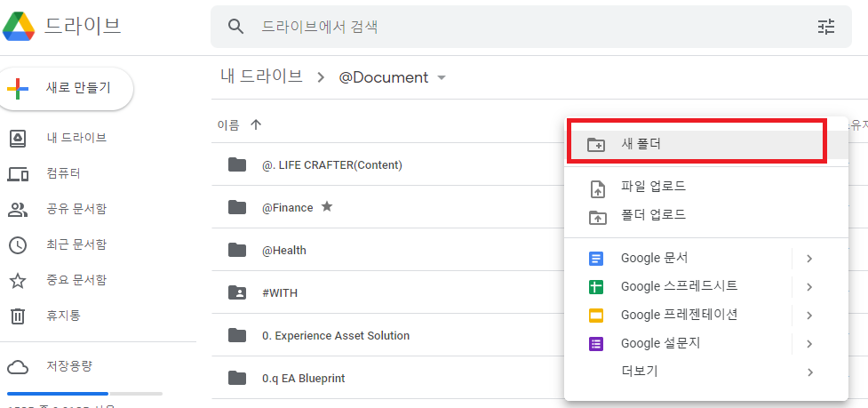868x408 pixels.
Task: Click the file upload icon in menu
Action: 598,188
